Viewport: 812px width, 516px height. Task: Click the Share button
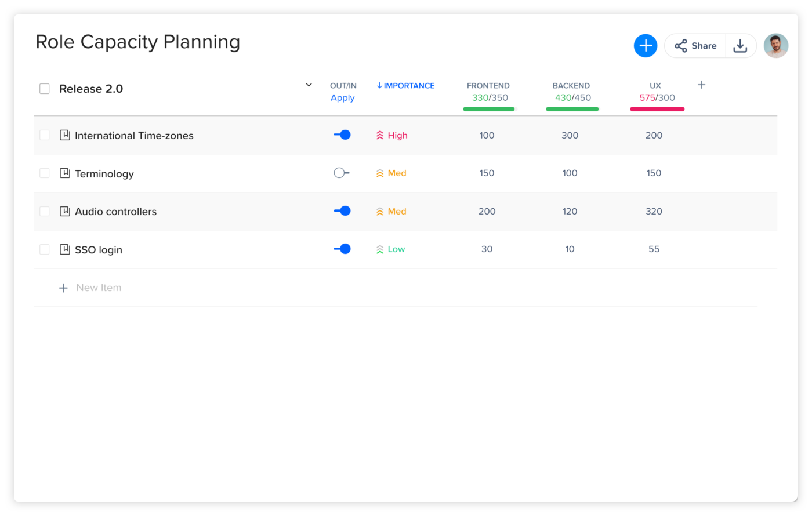coord(695,46)
